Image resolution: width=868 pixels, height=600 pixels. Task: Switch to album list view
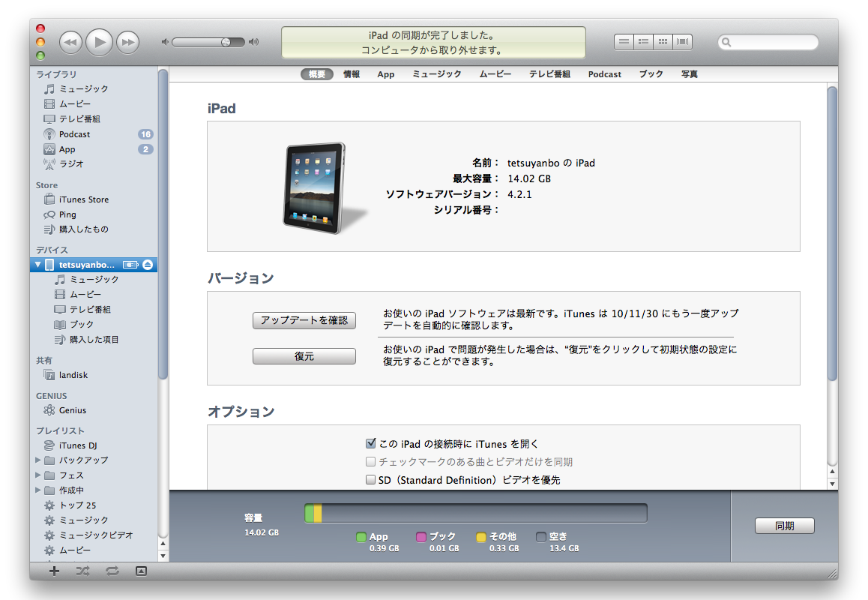[643, 41]
